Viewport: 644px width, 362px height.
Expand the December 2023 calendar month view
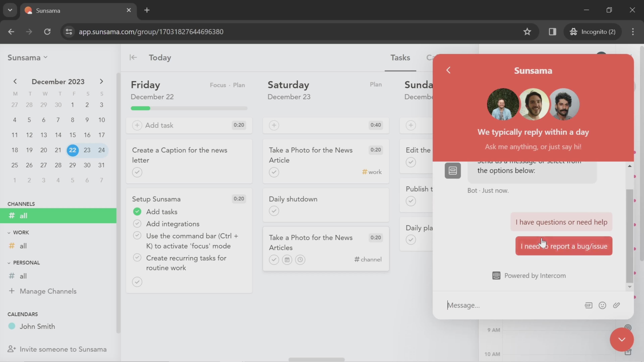coord(58,81)
